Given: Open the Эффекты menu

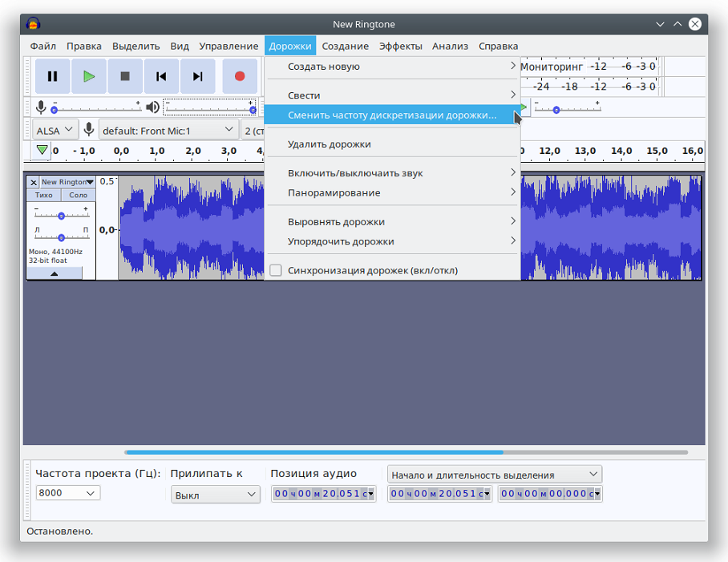Looking at the screenshot, I should (400, 46).
